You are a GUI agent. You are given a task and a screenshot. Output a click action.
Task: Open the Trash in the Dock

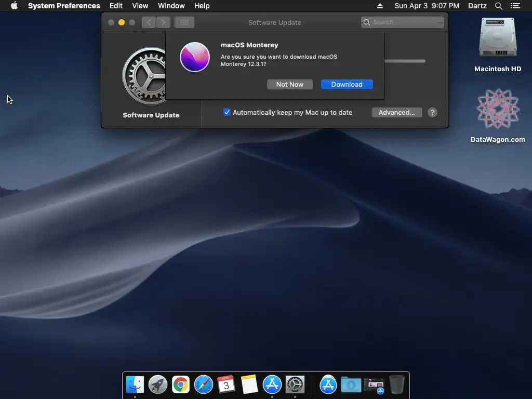396,385
